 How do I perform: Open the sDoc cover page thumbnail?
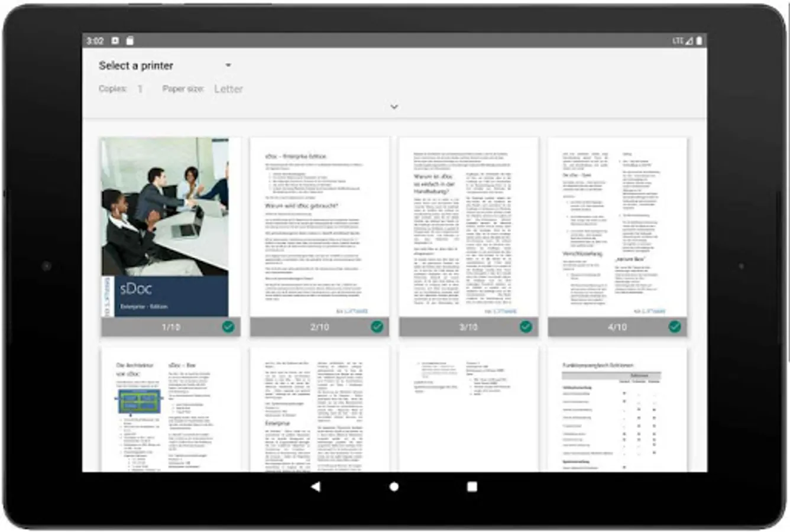pos(171,228)
